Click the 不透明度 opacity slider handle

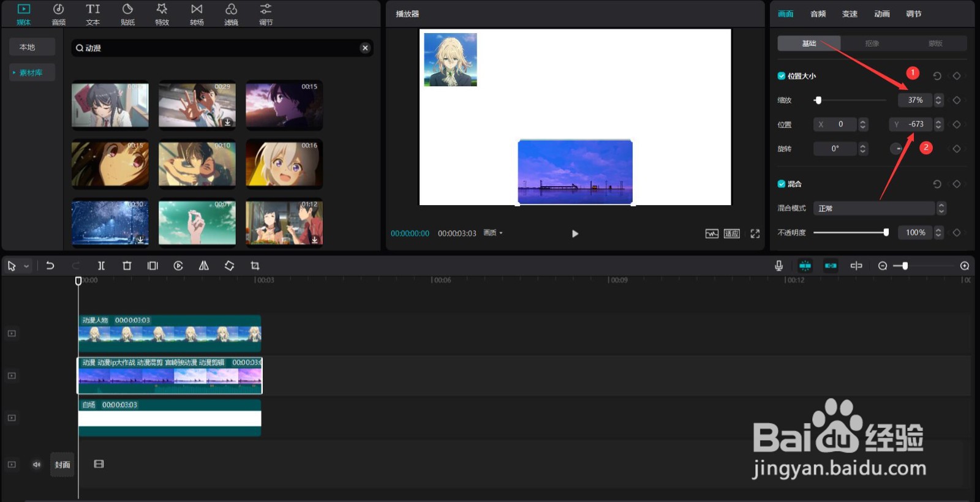point(886,232)
